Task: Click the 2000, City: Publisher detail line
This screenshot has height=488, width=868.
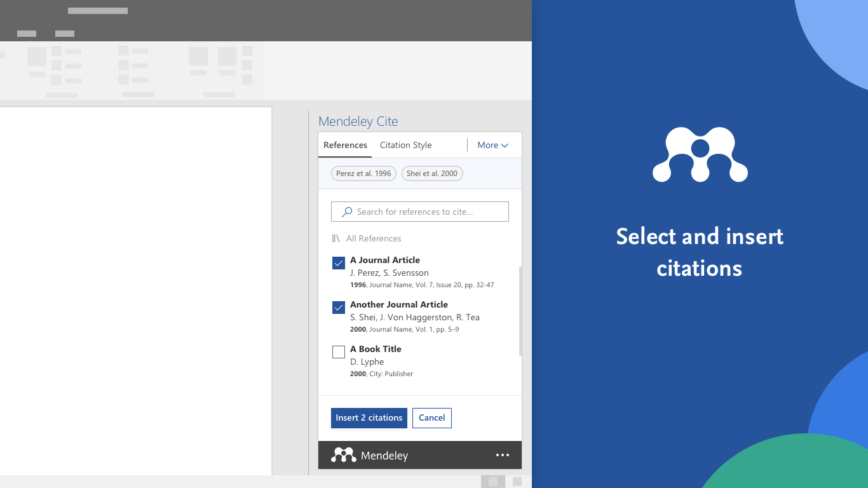Action: tap(381, 374)
